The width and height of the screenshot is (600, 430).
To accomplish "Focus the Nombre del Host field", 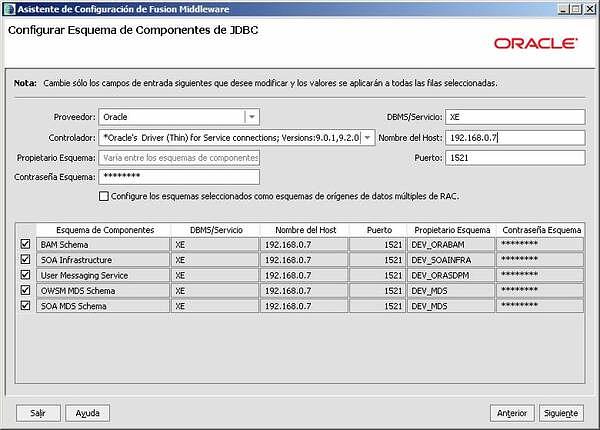I will pos(514,137).
